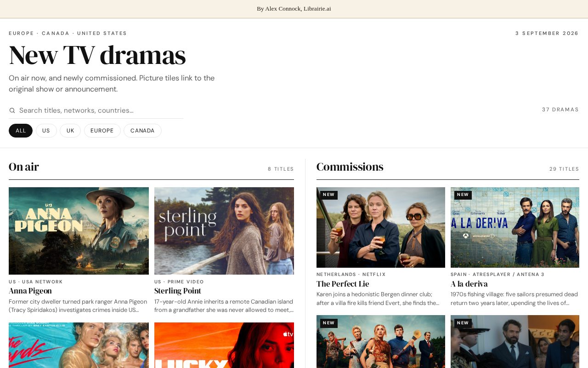
Task: Click the 'On air' section heading
Action: 24,167
